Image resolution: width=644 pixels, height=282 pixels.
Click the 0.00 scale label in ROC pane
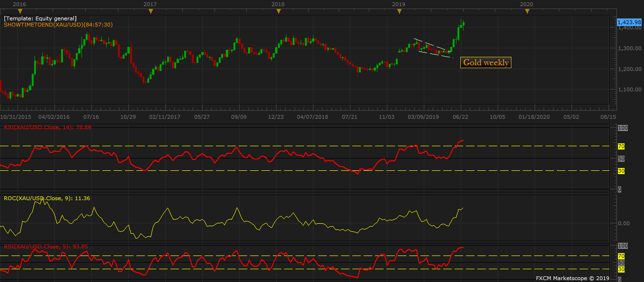point(624,223)
